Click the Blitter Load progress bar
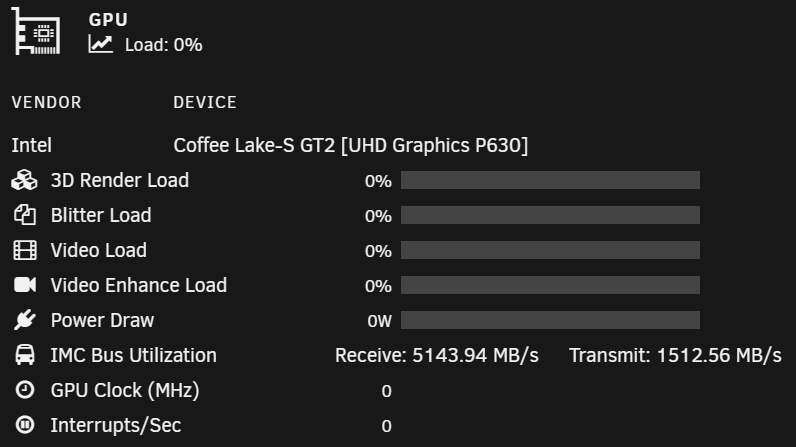796x447 pixels. pyautogui.click(x=550, y=215)
